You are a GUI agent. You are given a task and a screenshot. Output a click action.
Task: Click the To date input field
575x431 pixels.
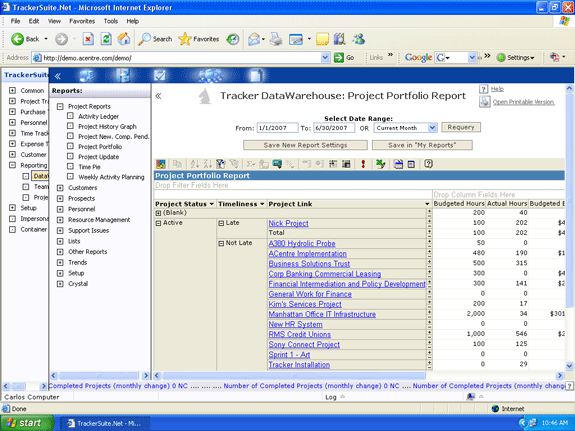point(334,128)
